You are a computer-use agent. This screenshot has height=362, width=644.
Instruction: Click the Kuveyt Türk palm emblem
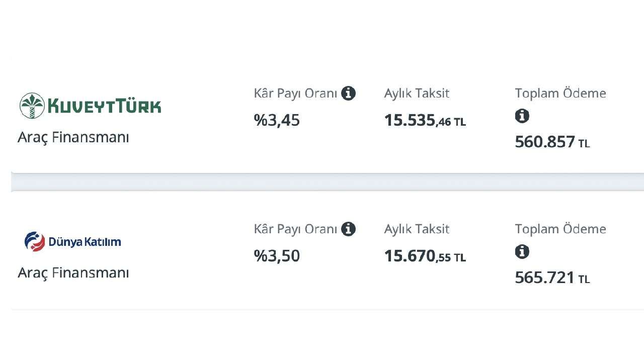coord(32,105)
